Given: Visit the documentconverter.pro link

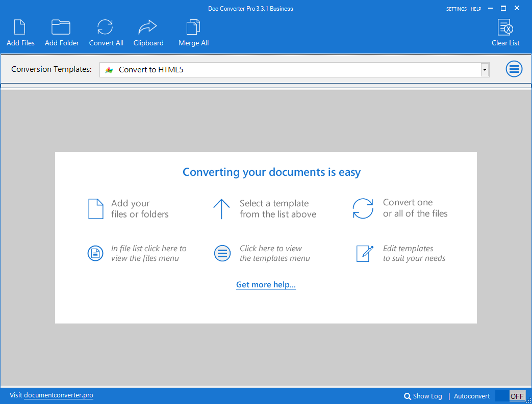Looking at the screenshot, I should point(58,395).
